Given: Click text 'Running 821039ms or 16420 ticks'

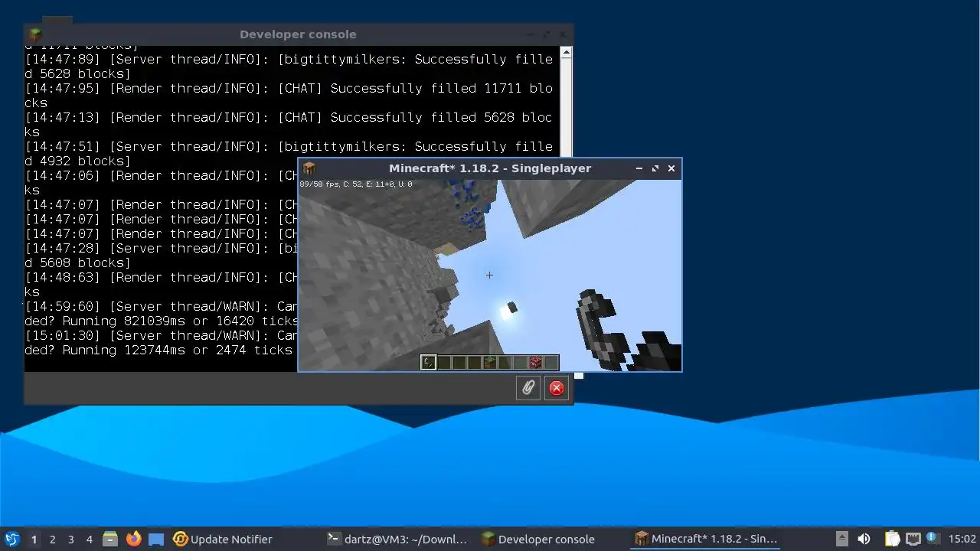Looking at the screenshot, I should pos(181,321).
